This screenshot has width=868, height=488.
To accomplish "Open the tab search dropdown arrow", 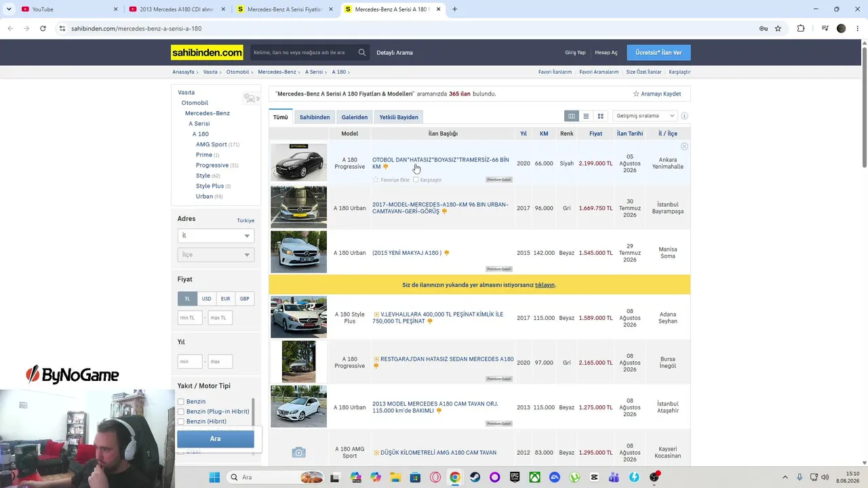I will 9,9.
